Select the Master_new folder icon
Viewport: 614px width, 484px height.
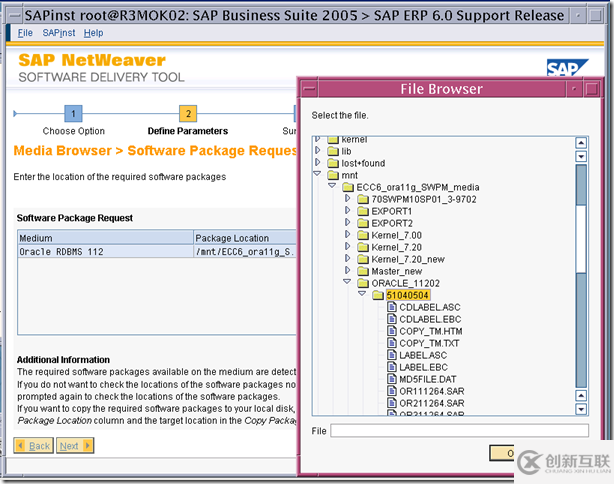point(363,271)
